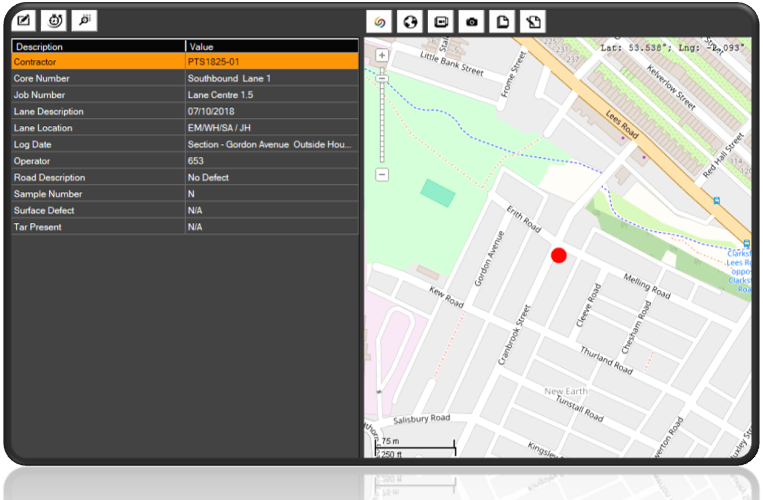Click the map zoom slider handle
Image resolution: width=763 pixels, height=500 pixels.
click(382, 78)
